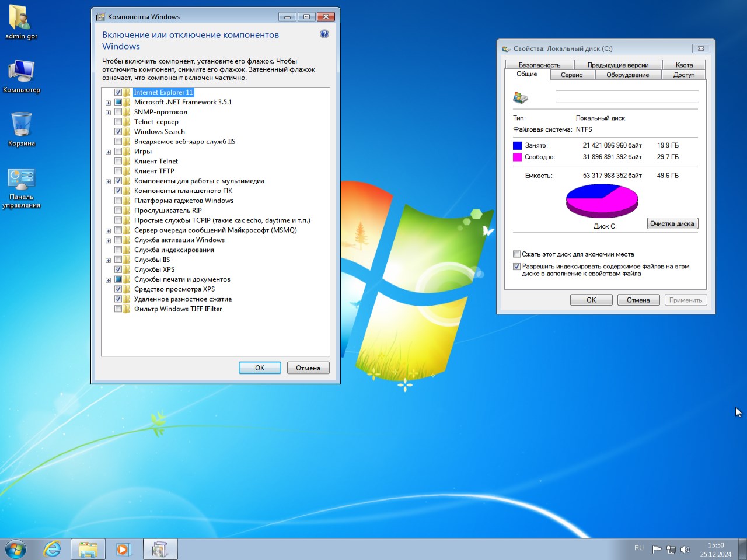The height and width of the screenshot is (560, 747).
Task: Switch to the Оборудование tab
Action: (x=627, y=75)
